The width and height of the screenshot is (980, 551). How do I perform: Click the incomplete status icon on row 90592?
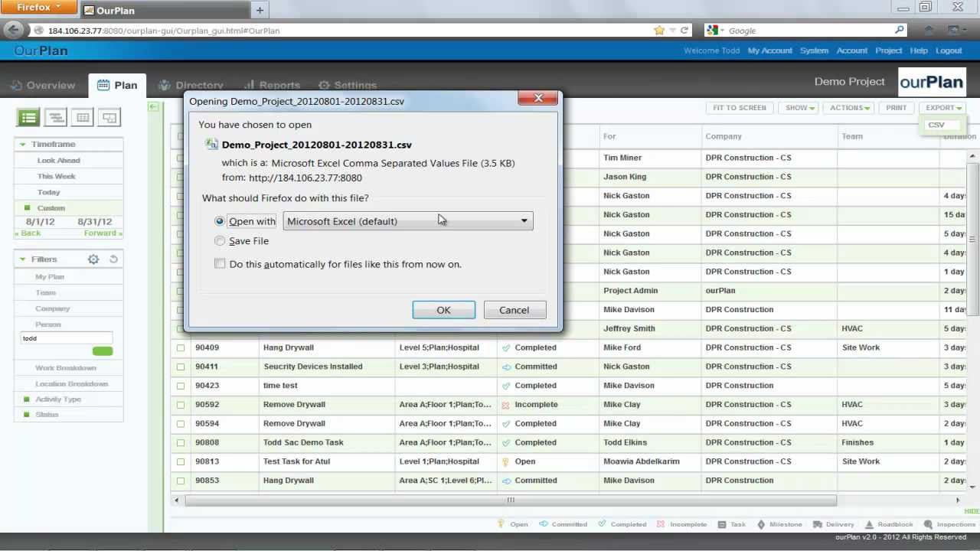(x=506, y=405)
